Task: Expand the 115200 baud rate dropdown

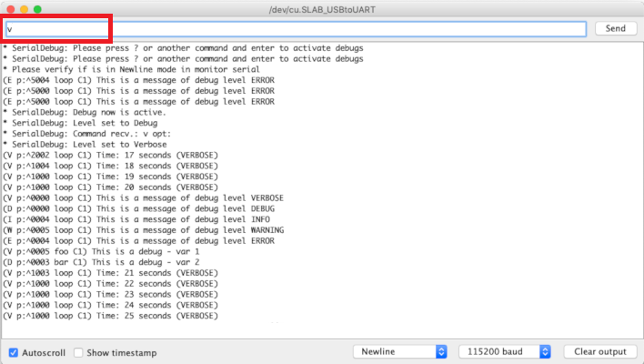Action: pos(506,352)
